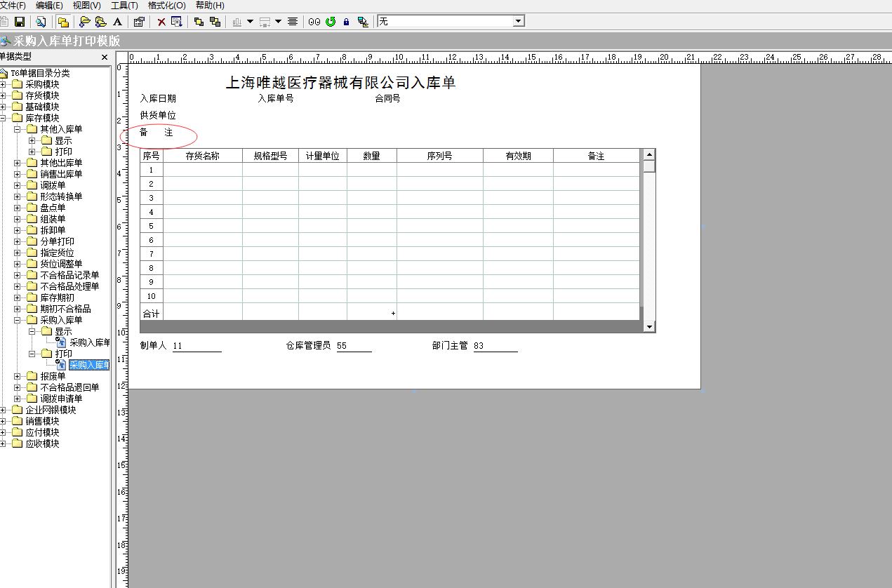This screenshot has width=892, height=588.
Task: Select 盘点单 tree item
Action: click(53, 208)
